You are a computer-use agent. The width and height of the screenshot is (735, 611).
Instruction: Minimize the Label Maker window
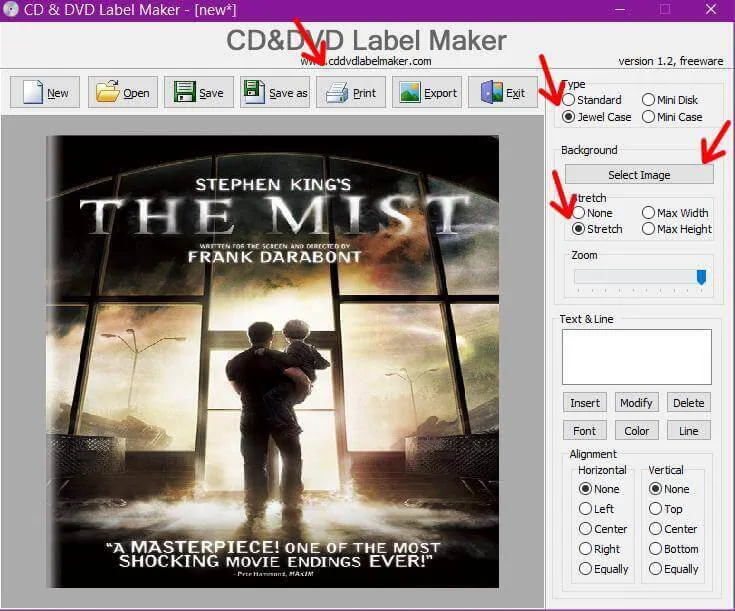[x=620, y=9]
